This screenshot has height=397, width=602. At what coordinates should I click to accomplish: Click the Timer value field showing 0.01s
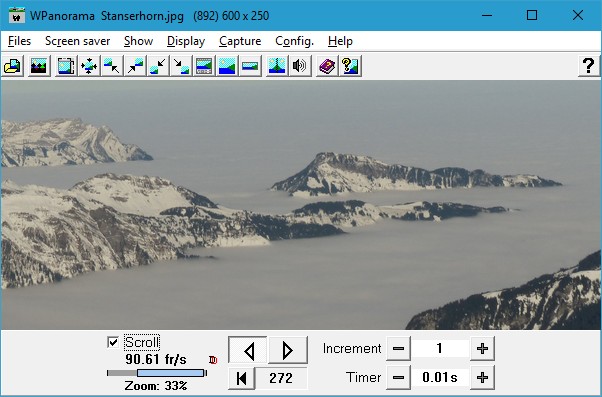(x=440, y=377)
